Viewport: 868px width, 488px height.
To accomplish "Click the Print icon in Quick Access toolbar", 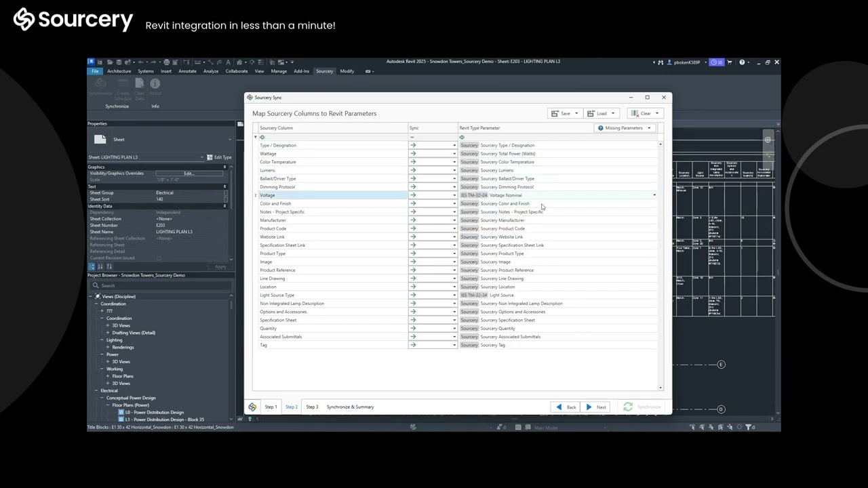I will point(167,62).
